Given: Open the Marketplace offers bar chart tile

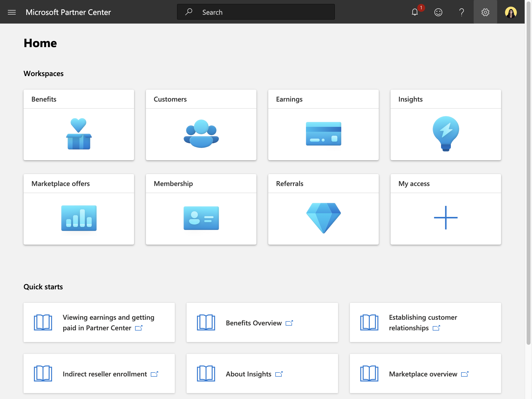Looking at the screenshot, I should click(x=79, y=209).
